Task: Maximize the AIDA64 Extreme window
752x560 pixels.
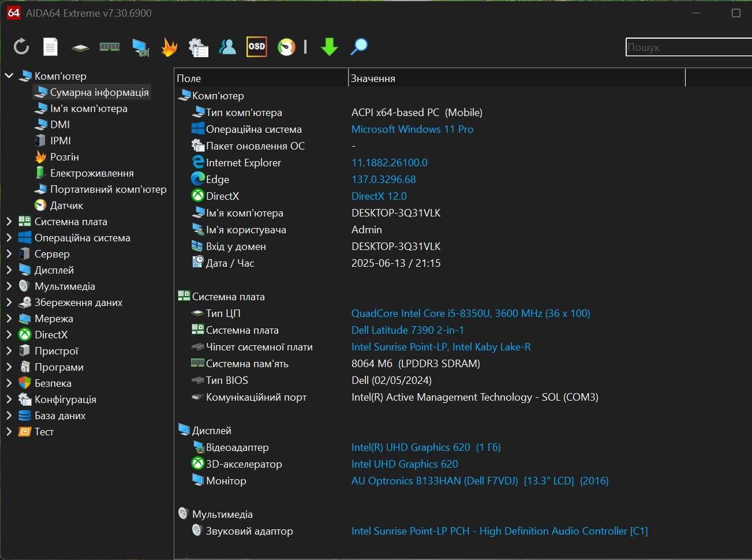Action: click(x=736, y=13)
